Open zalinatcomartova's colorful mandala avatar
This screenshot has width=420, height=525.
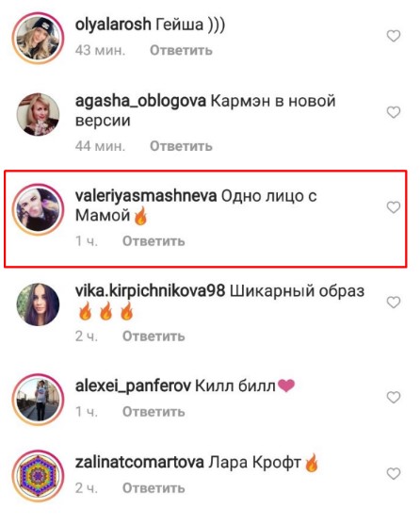[x=38, y=475]
